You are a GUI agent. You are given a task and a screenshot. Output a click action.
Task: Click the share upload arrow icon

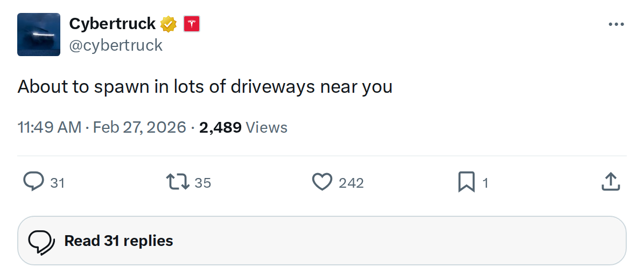tap(611, 182)
